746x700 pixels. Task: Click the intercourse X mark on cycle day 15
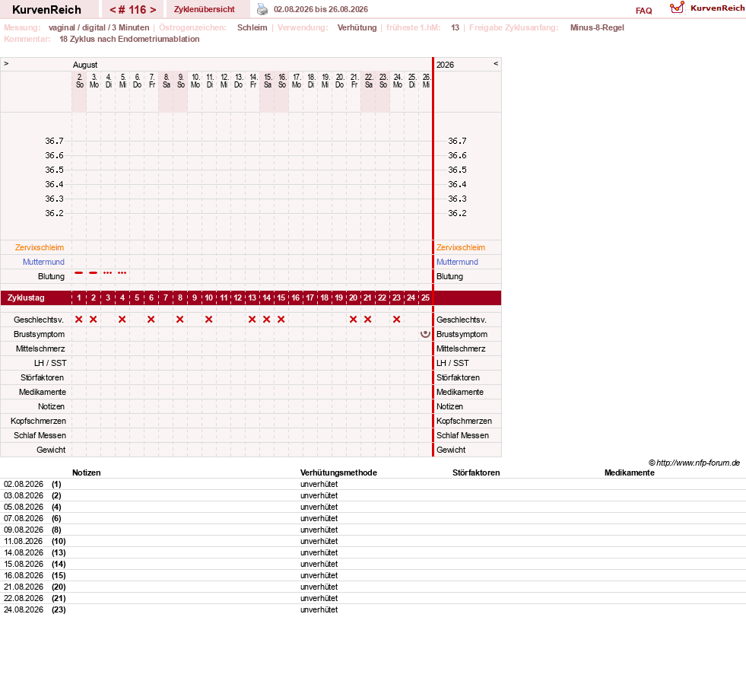pos(281,320)
